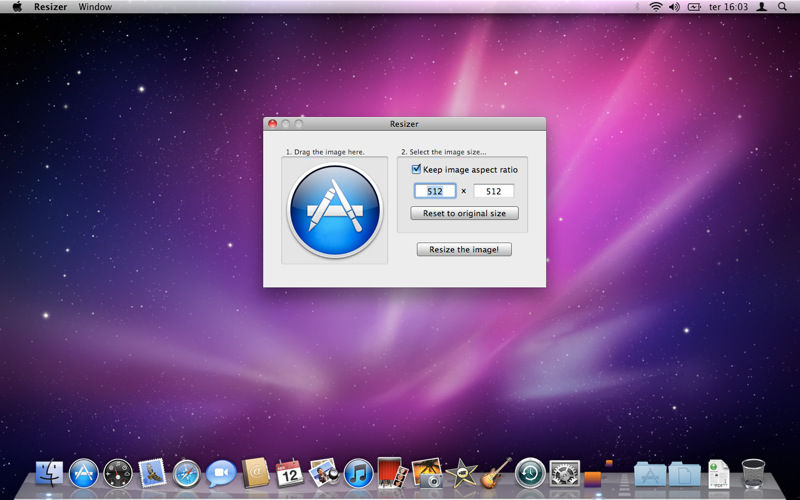The image size is (800, 500).
Task: Open Address Book in the Dock
Action: [255, 472]
